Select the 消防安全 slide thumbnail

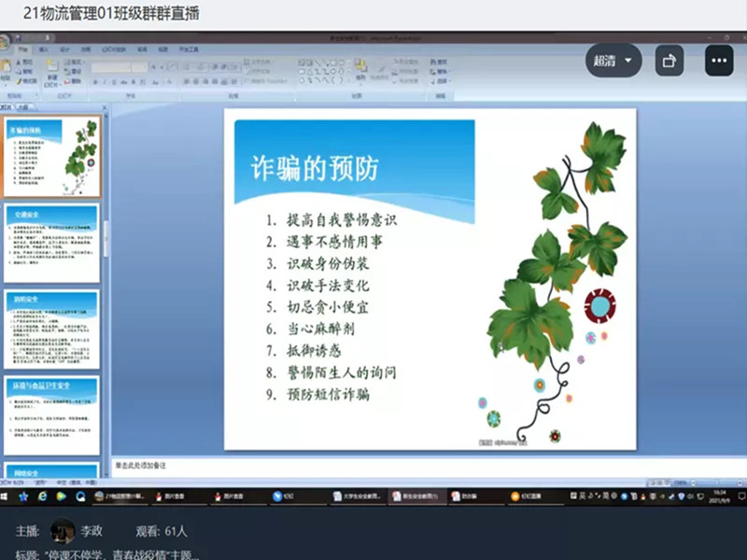(x=51, y=329)
